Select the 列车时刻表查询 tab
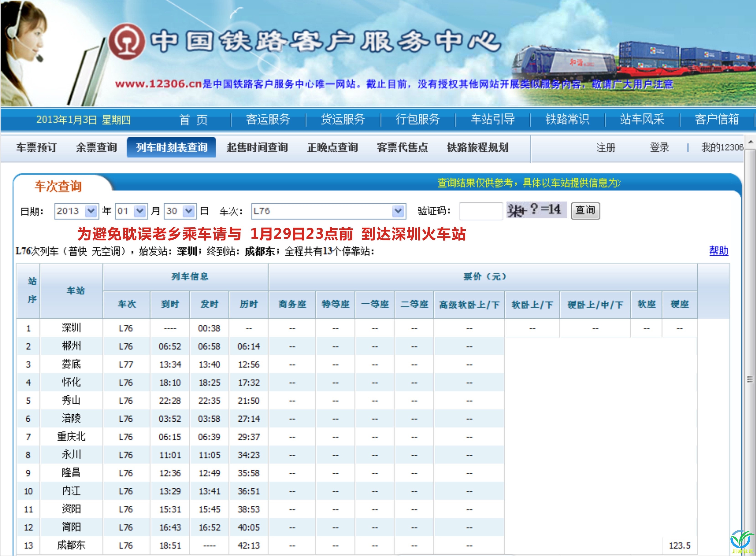The image size is (756, 556). click(x=171, y=147)
